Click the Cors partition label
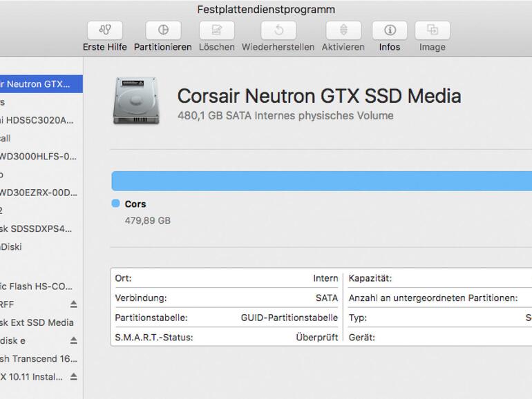This screenshot has height=399, width=532. click(x=135, y=204)
